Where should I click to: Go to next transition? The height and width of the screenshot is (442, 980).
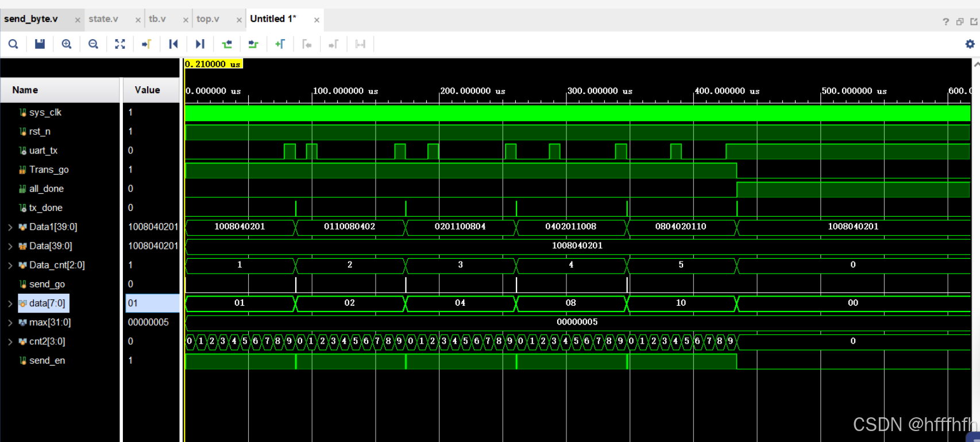pyautogui.click(x=253, y=44)
